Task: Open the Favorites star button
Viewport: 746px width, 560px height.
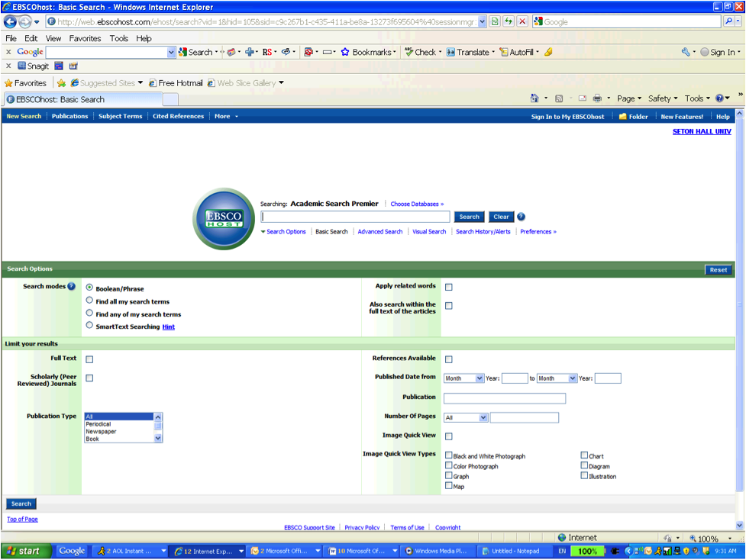Action: (x=26, y=82)
